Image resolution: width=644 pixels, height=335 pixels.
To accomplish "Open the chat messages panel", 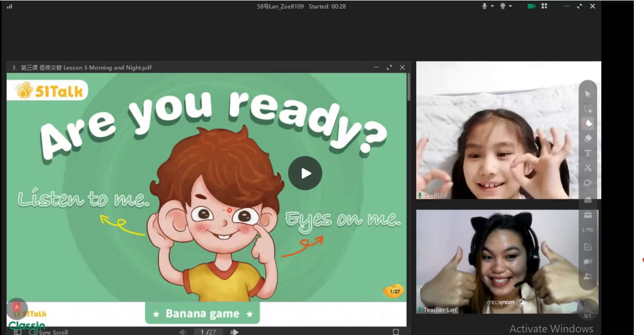I will coord(587,262).
